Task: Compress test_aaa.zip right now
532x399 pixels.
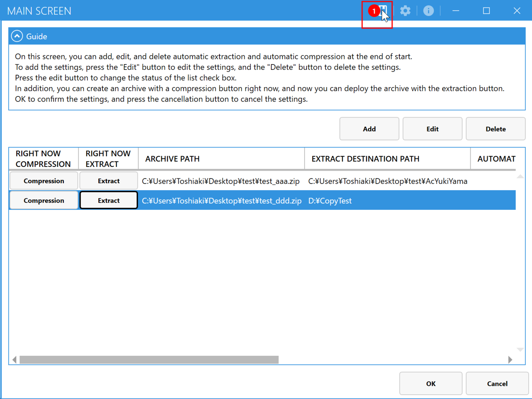Action: click(44, 181)
